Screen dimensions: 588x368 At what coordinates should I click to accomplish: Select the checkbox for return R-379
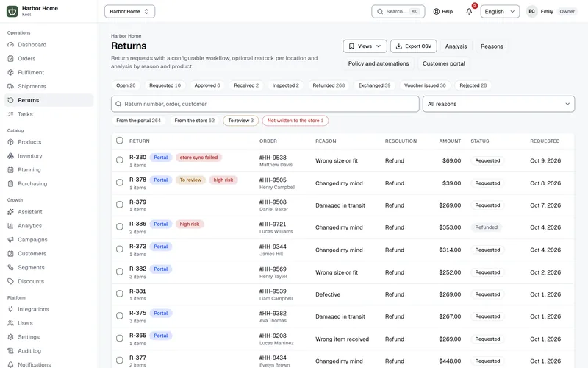tap(120, 205)
